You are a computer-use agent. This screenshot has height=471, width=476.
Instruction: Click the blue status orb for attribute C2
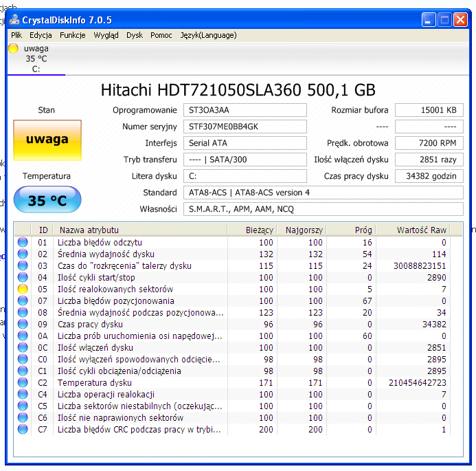(x=23, y=382)
